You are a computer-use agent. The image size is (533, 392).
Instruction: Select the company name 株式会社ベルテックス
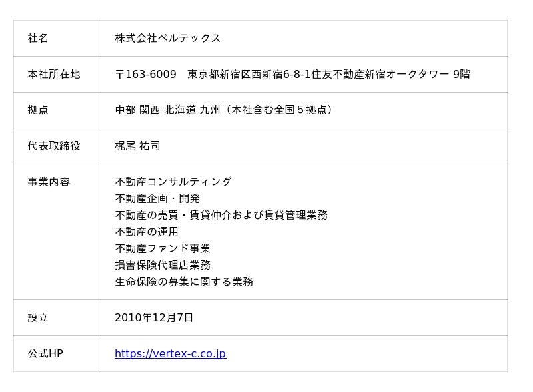[167, 39]
